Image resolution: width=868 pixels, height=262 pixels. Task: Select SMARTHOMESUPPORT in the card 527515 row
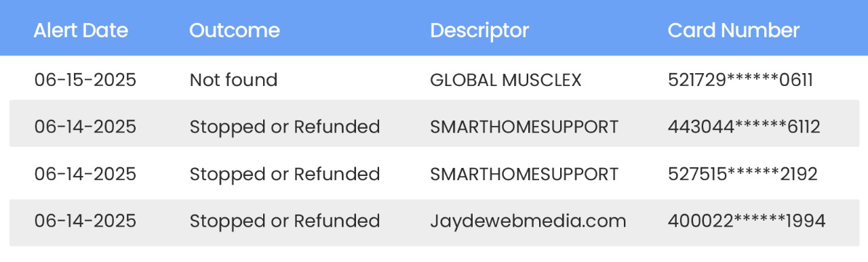click(x=524, y=174)
